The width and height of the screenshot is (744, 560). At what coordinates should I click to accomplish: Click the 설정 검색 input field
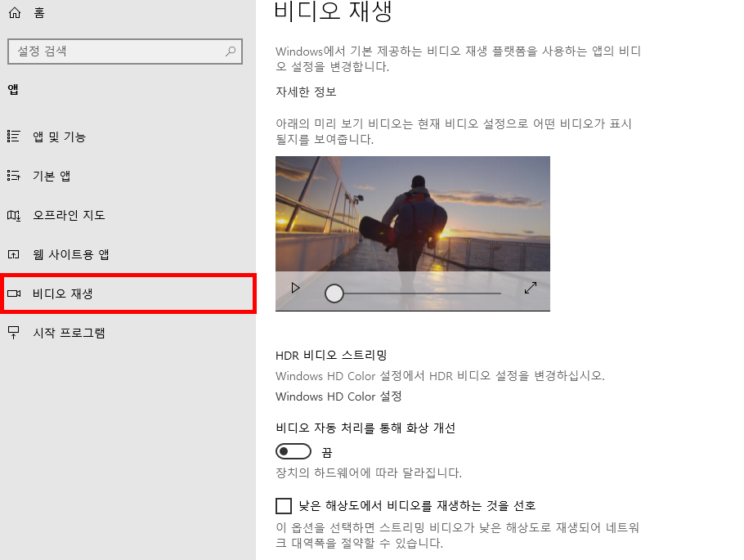(x=125, y=52)
